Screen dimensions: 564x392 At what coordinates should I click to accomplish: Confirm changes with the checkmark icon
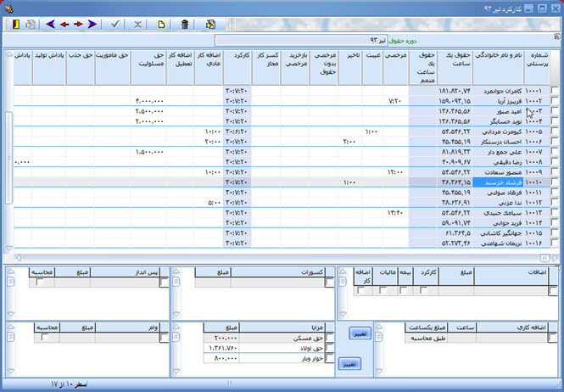pos(116,25)
